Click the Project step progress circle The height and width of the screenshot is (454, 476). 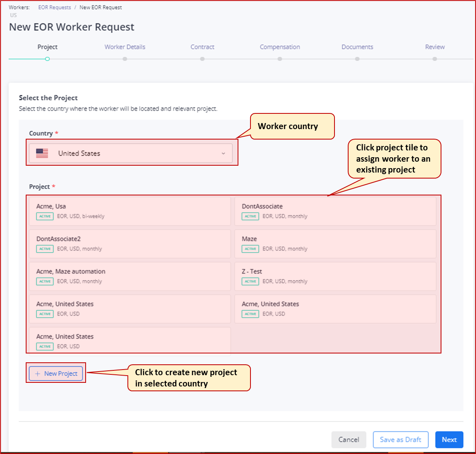(47, 59)
